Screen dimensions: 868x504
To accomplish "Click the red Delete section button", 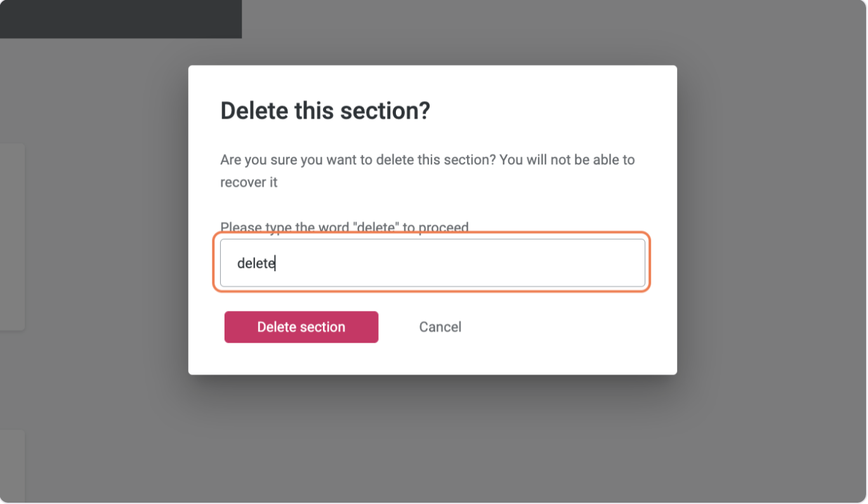I will pos(301,327).
